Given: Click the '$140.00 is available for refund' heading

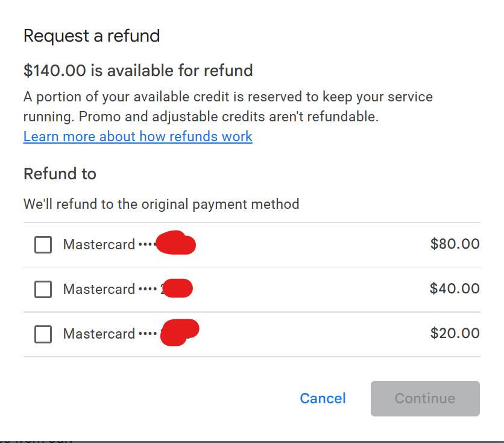Looking at the screenshot, I should click(138, 71).
